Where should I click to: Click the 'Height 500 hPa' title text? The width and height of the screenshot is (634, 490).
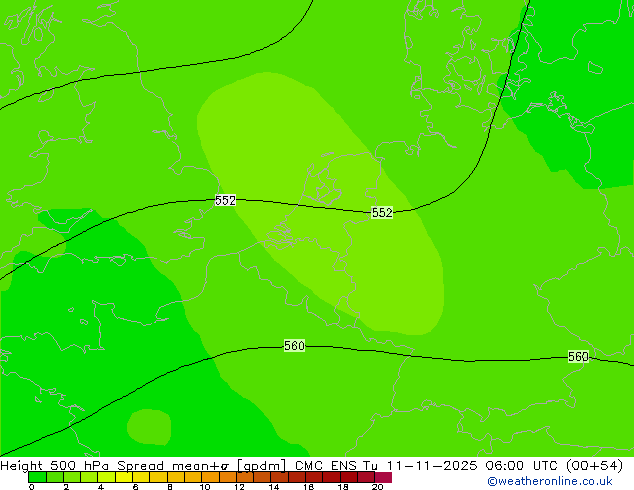coord(55,466)
